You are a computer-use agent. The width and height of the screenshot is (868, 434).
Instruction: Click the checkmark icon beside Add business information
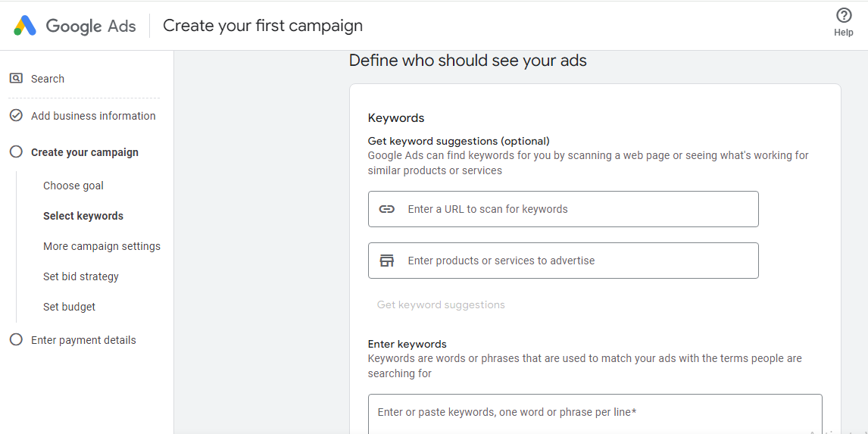[x=16, y=116]
